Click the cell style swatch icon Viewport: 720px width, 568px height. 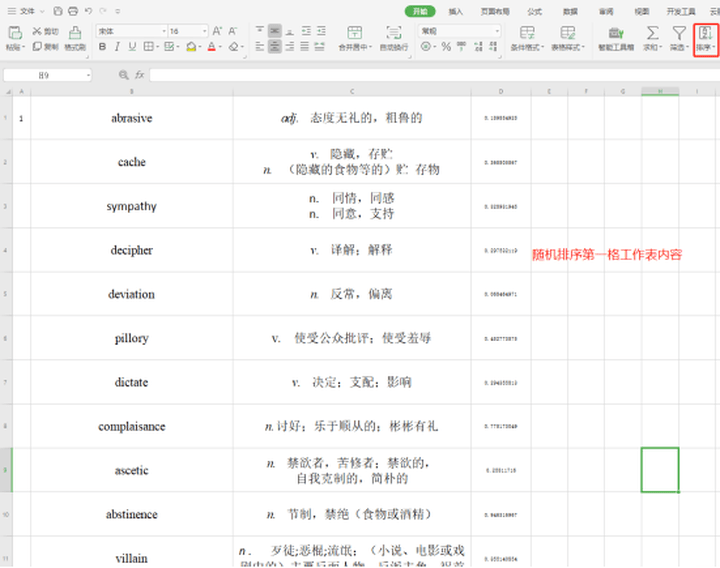(169, 46)
